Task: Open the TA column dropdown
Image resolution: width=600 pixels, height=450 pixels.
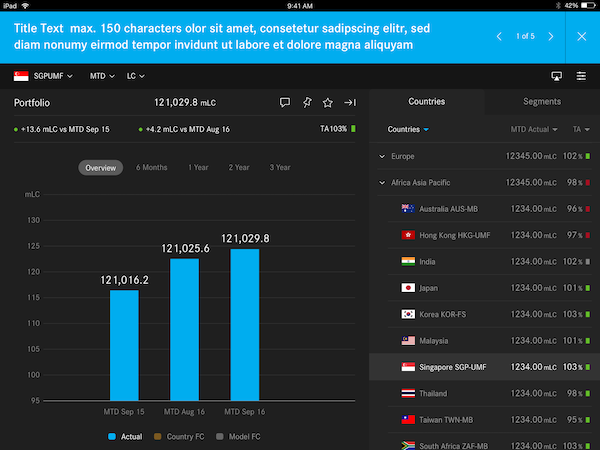Action: point(581,129)
